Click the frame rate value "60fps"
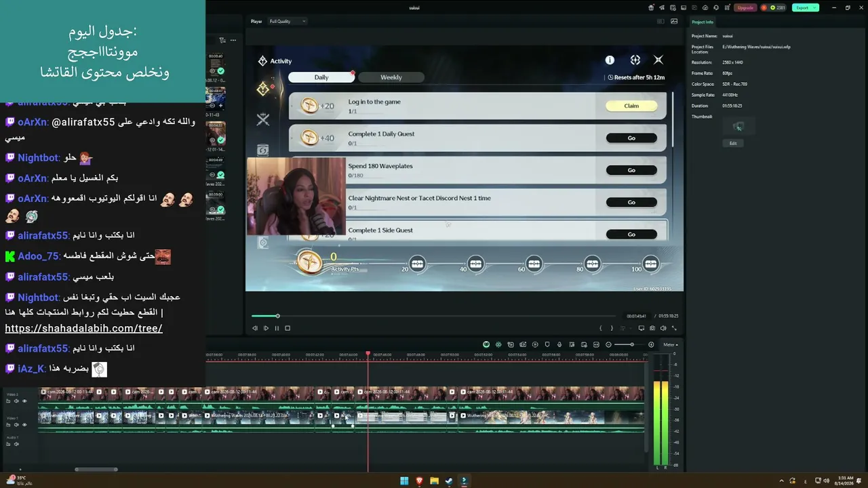Screen dimensions: 868x488 (x=727, y=73)
